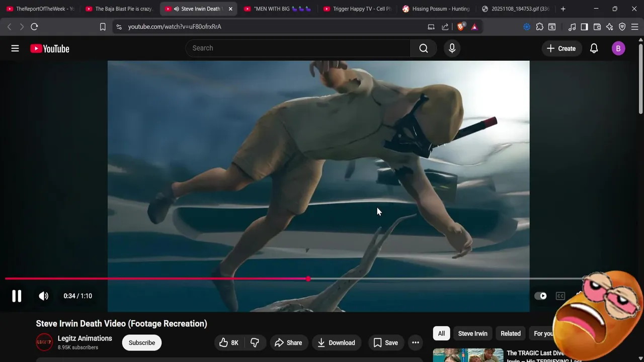Switch to Trigger Happy TV tab

pos(357,9)
